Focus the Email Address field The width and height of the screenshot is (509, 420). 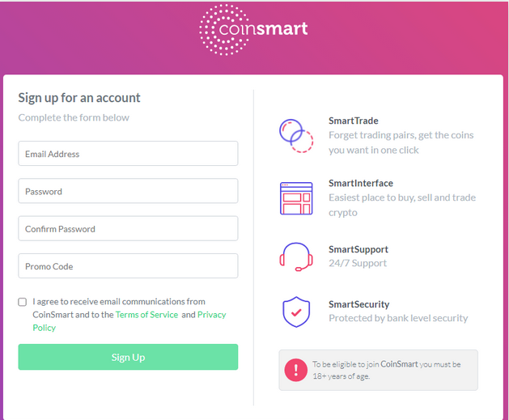[128, 154]
